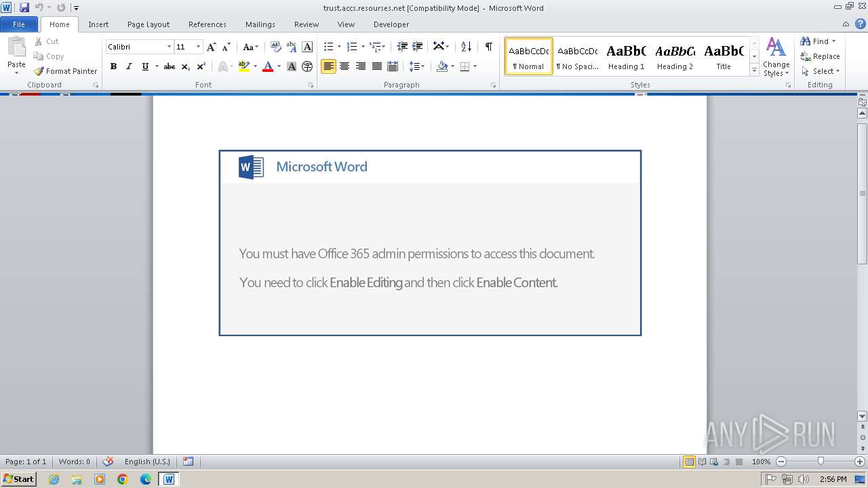
Task: Center the paragraph text
Action: point(344,66)
